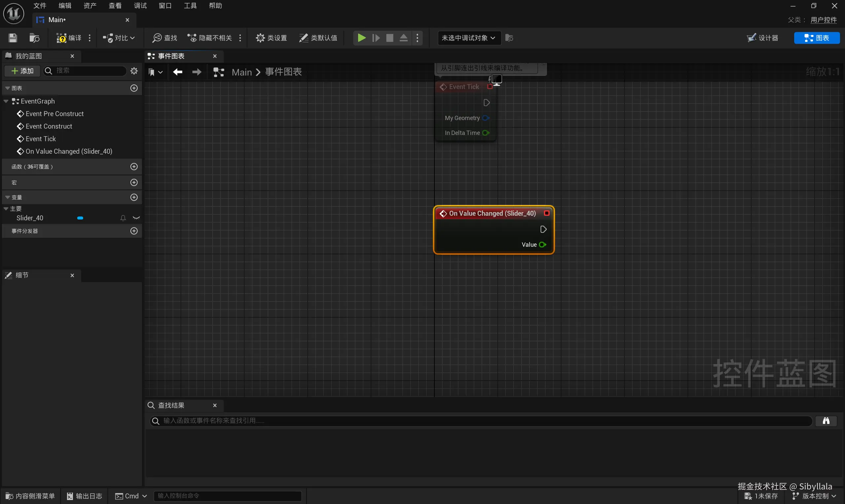Open the Diff (对比) dropdown
Screen dimensions: 845x504
pyautogui.click(x=119, y=38)
